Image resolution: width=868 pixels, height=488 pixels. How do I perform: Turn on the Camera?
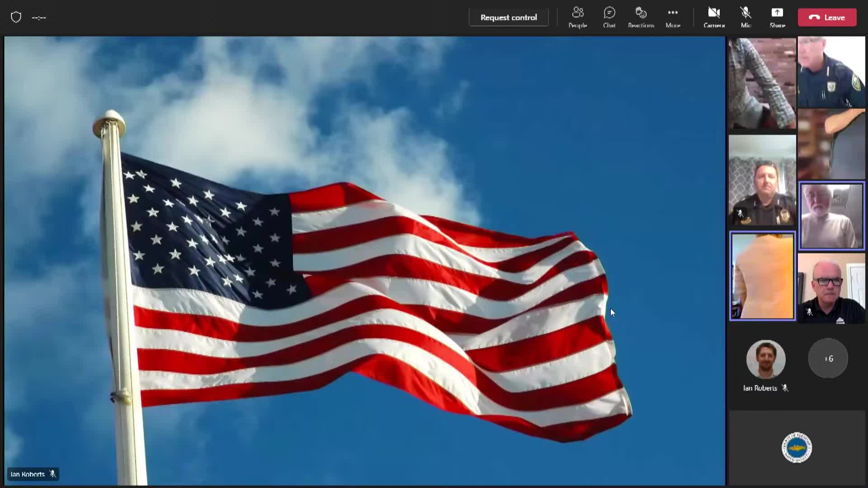coord(714,17)
